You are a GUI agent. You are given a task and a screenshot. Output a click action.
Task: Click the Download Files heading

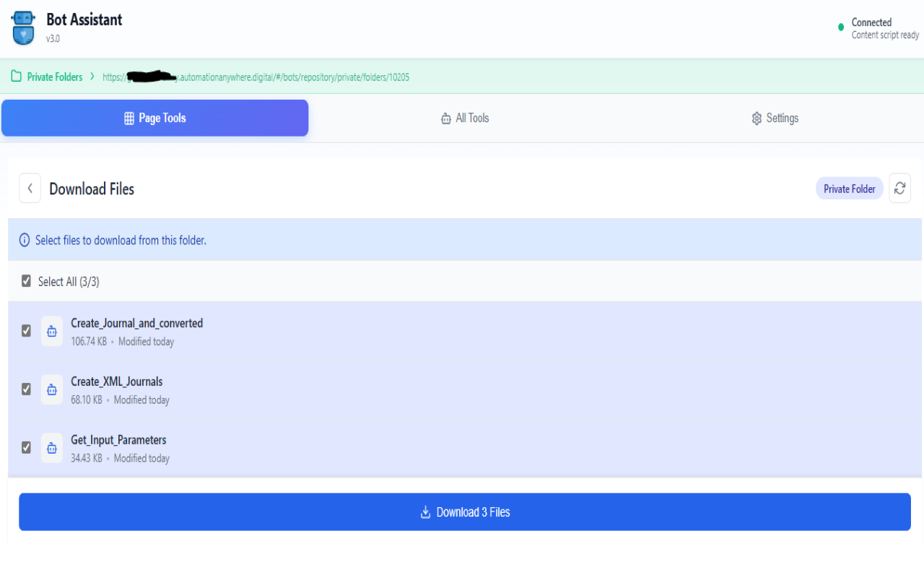(x=92, y=189)
